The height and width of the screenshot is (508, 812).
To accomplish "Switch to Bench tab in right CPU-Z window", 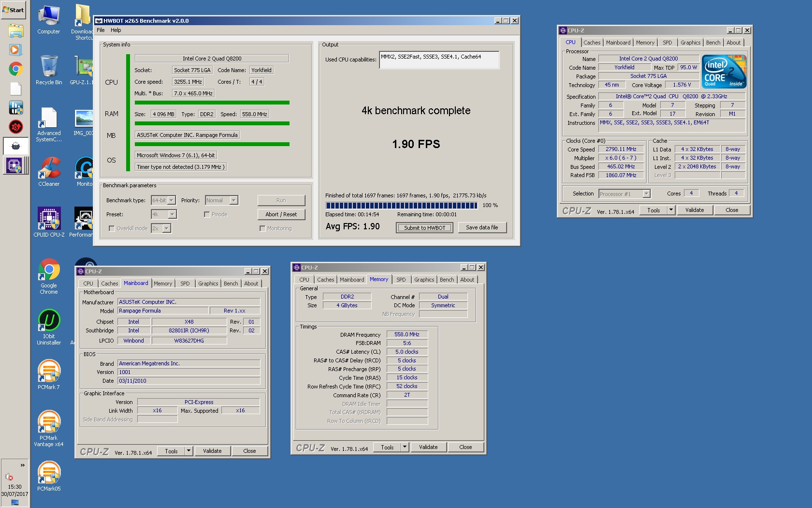I will pos(713,43).
